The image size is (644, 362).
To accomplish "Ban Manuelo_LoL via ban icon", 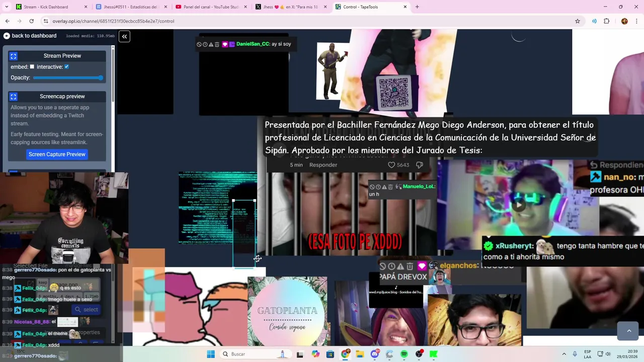I will pos(372,187).
